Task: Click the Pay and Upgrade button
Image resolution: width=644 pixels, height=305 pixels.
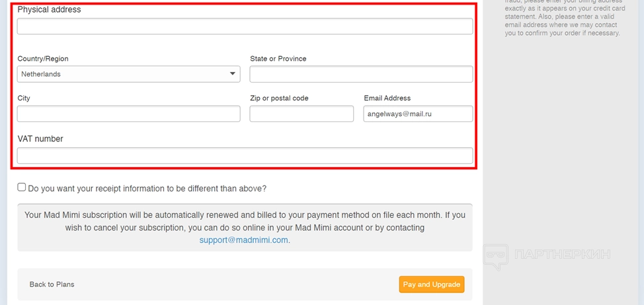Action: click(x=431, y=285)
